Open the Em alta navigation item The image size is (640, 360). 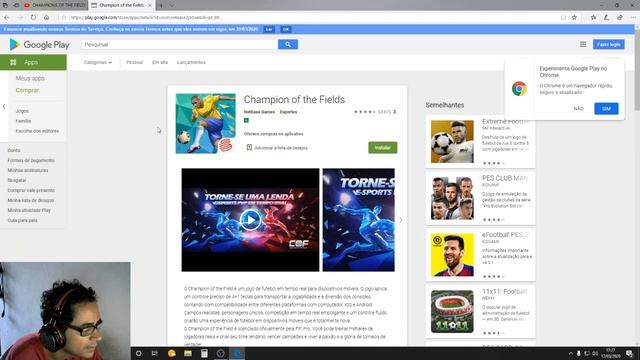click(x=160, y=62)
